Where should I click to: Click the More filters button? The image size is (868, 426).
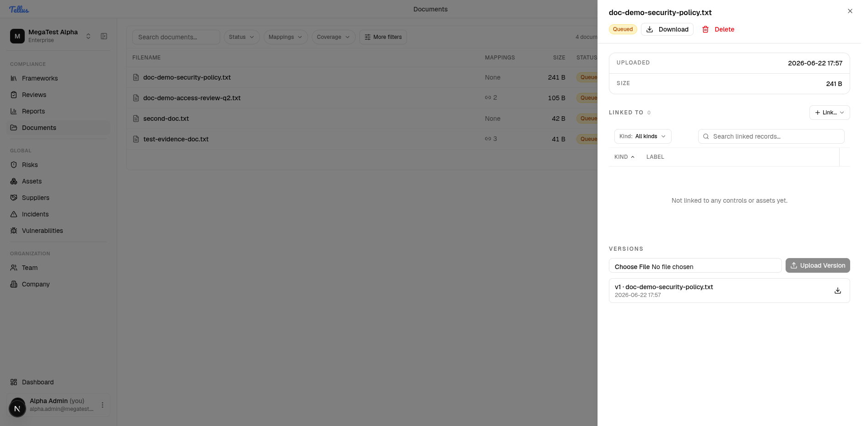point(383,37)
